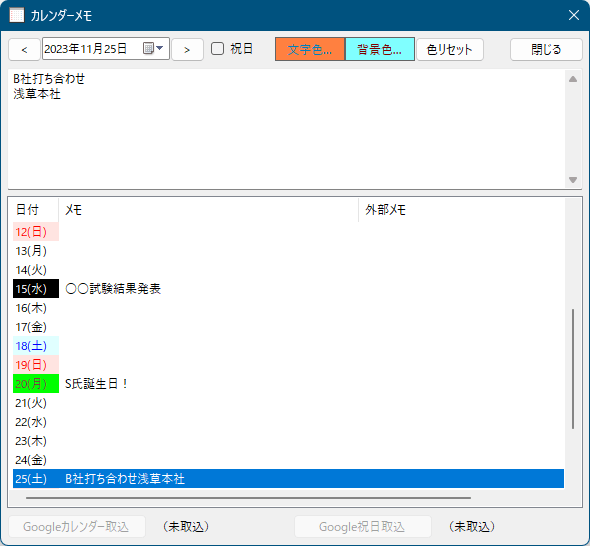
Task: Select the 15(水) row with ○○試験結果発表
Action: pyautogui.click(x=288, y=289)
